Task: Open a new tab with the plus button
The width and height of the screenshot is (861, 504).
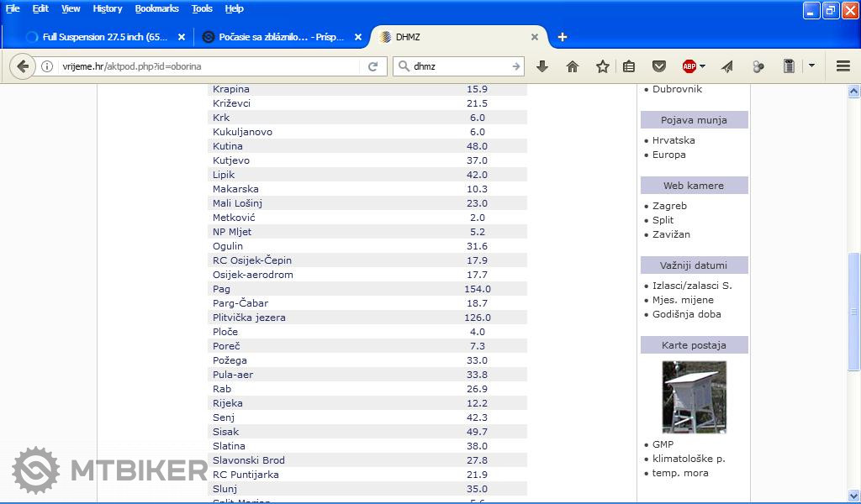Action: click(x=563, y=37)
